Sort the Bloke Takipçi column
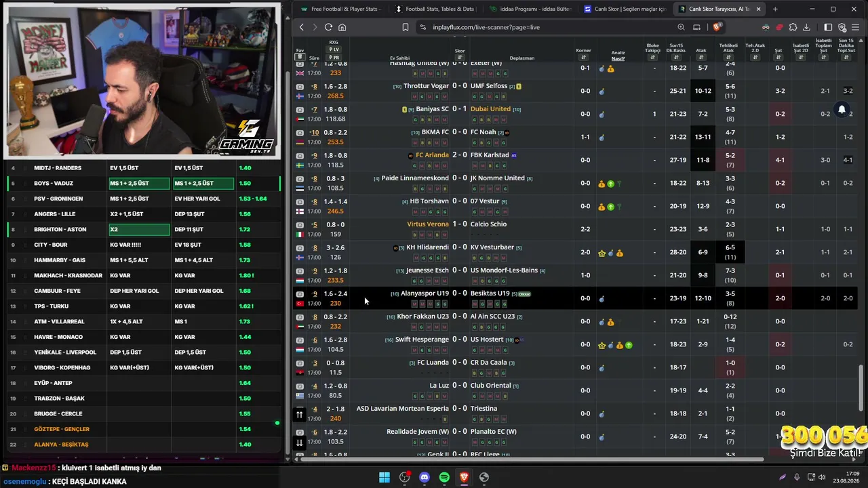 point(652,58)
